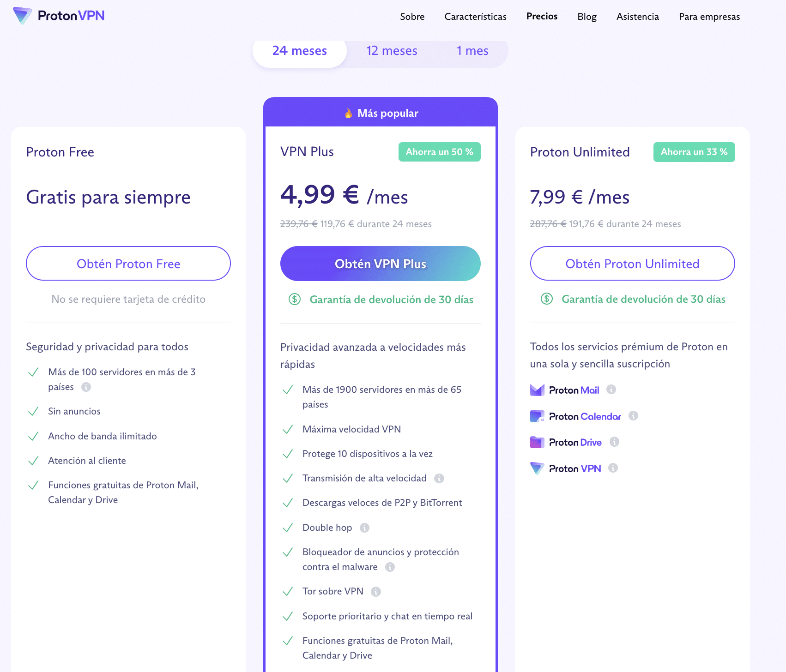The width and height of the screenshot is (786, 672).
Task: Go to Precios in the navigation
Action: [542, 16]
